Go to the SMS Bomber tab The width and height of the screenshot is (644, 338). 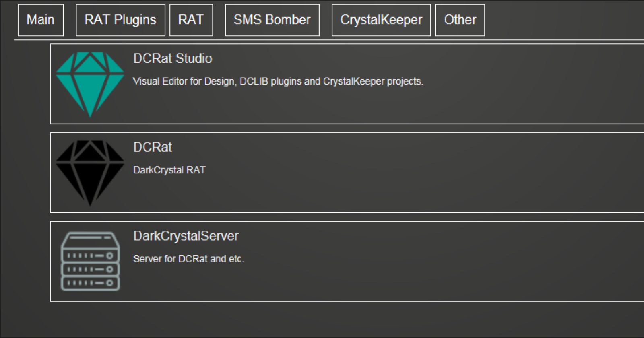[x=272, y=20]
